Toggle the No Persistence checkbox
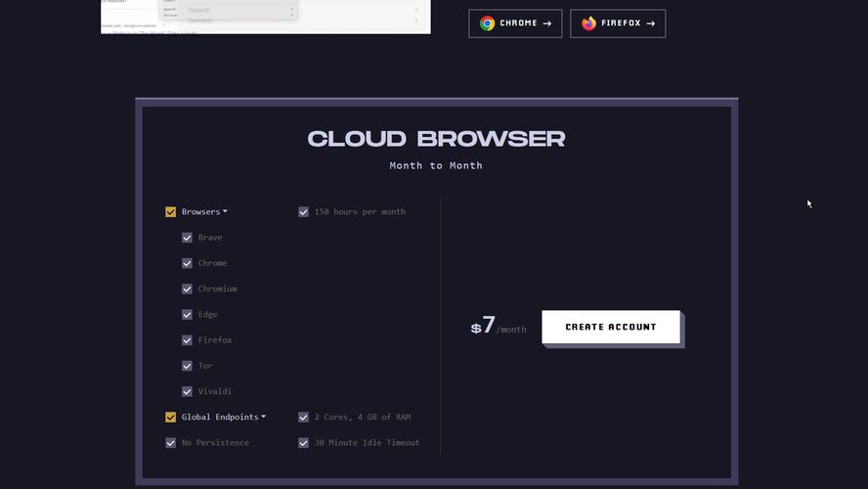 (x=170, y=443)
